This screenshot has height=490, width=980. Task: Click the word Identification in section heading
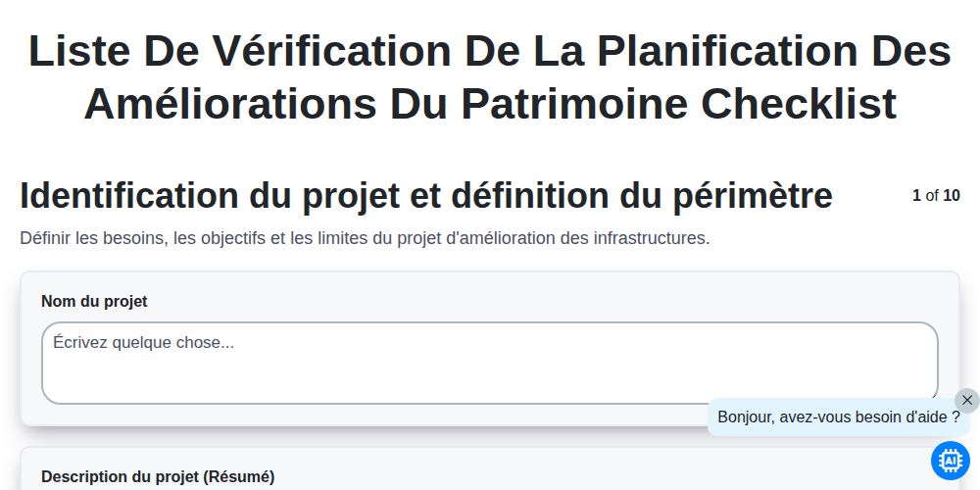coord(129,196)
